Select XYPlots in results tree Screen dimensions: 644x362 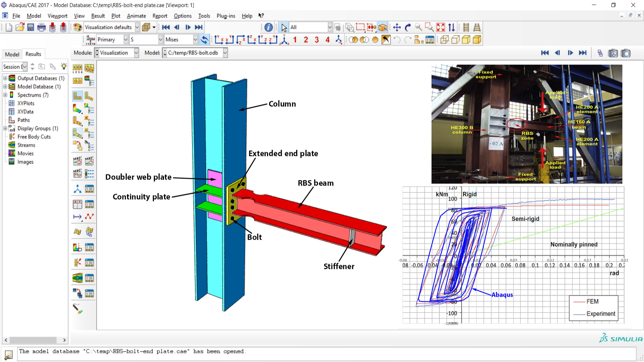[x=26, y=103]
